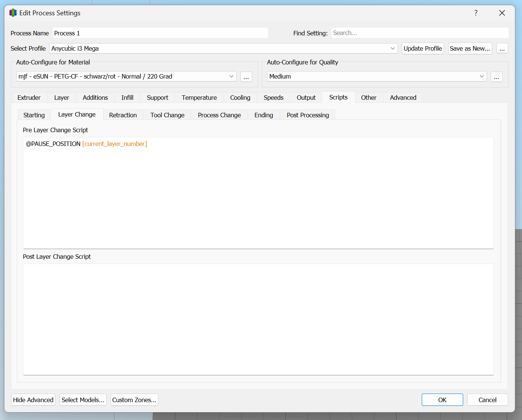Go to the Speeds tab
Screen dimensions: 522x420
(273, 98)
